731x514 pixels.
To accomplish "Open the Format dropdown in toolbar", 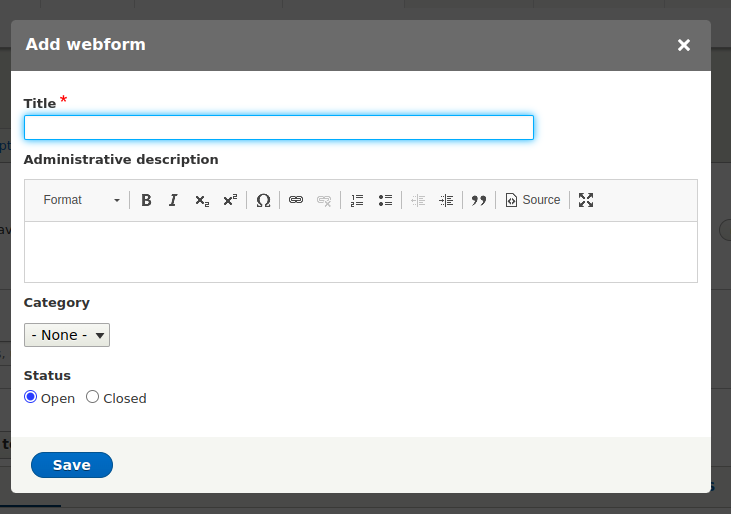I will 82,200.
